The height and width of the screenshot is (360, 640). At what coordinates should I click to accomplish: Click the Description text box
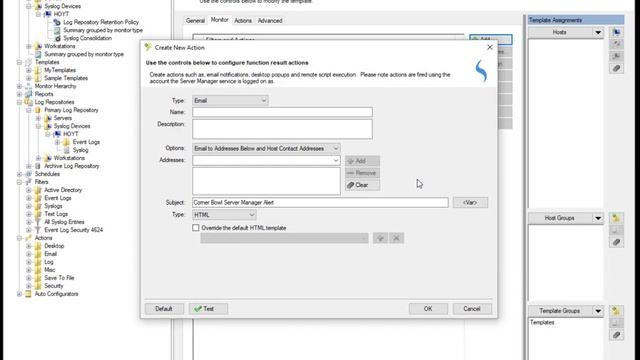tap(282, 129)
